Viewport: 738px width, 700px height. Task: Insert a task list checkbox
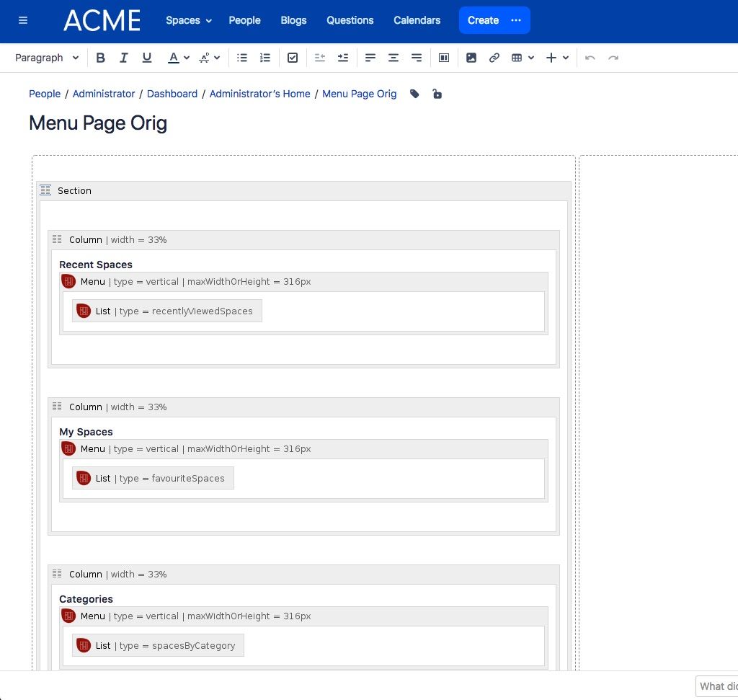pyautogui.click(x=293, y=58)
